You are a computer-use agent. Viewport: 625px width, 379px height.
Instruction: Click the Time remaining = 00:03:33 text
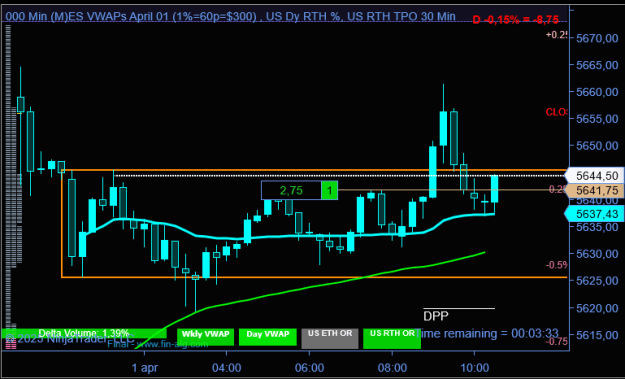(487, 333)
